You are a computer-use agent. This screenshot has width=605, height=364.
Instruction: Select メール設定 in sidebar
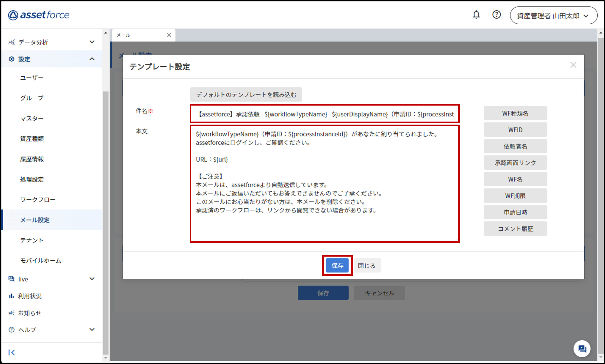[52, 220]
